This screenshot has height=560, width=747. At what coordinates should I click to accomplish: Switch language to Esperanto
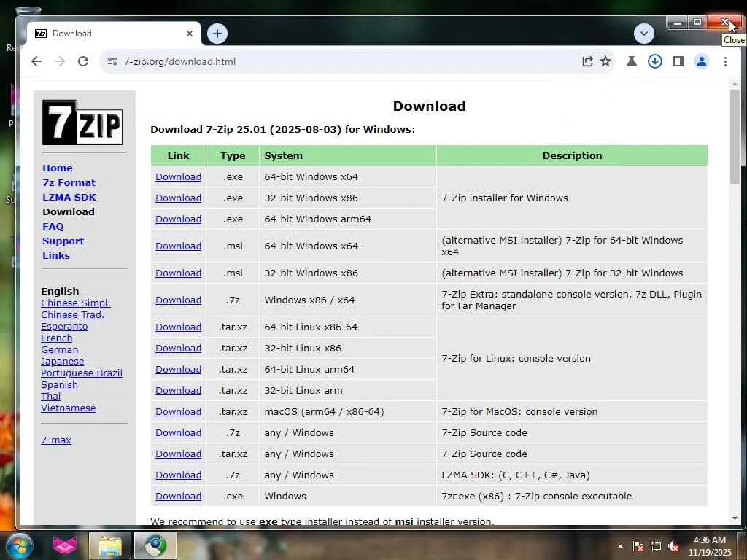64,327
